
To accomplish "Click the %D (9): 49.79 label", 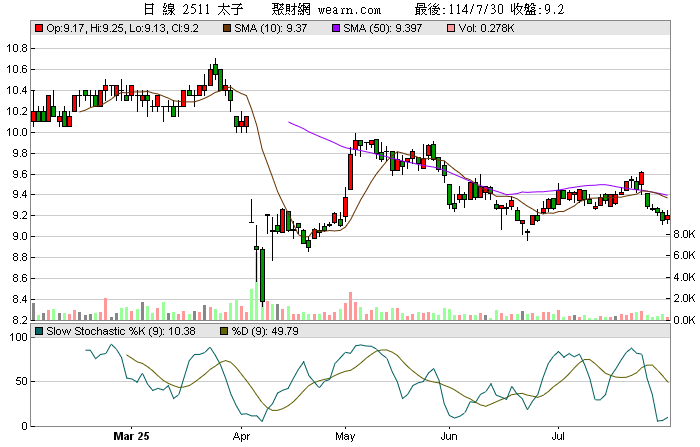I will pyautogui.click(x=265, y=331).
